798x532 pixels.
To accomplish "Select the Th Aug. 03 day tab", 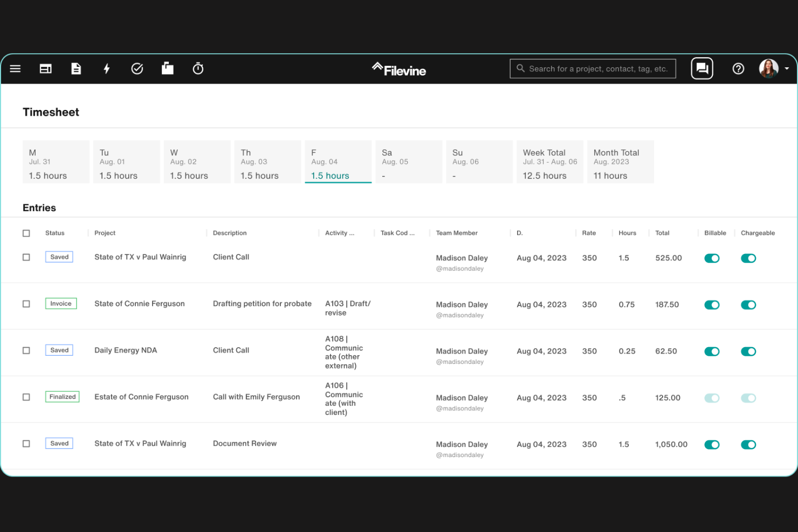I will (267, 162).
